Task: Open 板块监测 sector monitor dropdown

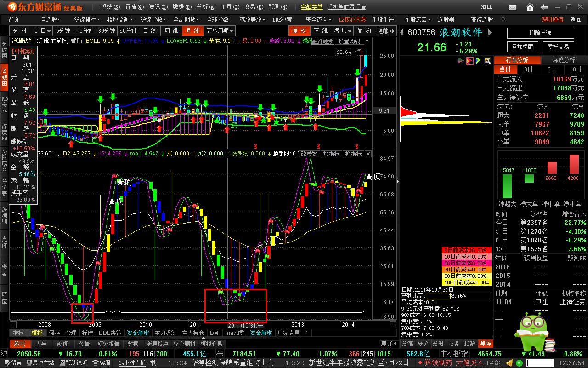Action: pyautogui.click(x=120, y=20)
